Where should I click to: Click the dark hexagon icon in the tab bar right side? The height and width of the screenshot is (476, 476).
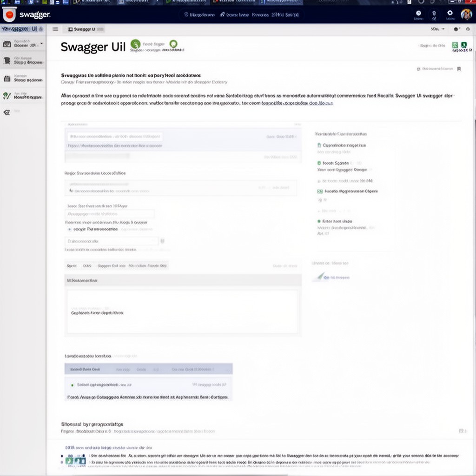(x=456, y=29)
